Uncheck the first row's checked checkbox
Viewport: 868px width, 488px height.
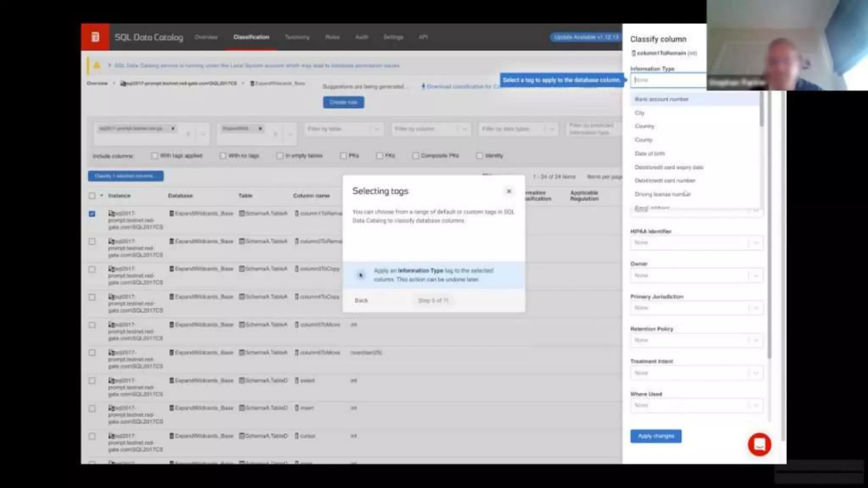pos(92,214)
